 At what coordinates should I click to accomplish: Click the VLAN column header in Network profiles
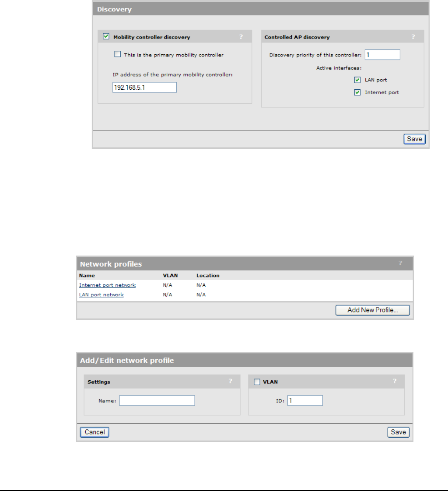coord(170,276)
